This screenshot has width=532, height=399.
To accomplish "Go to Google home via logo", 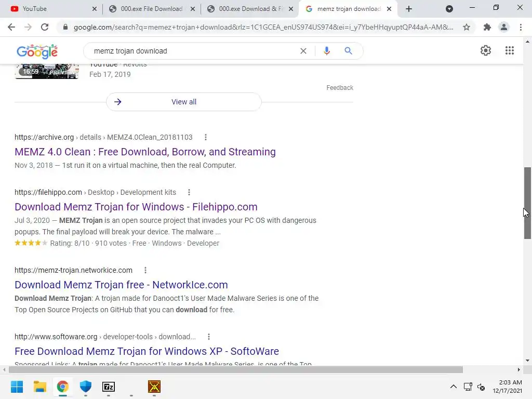I will click(37, 51).
